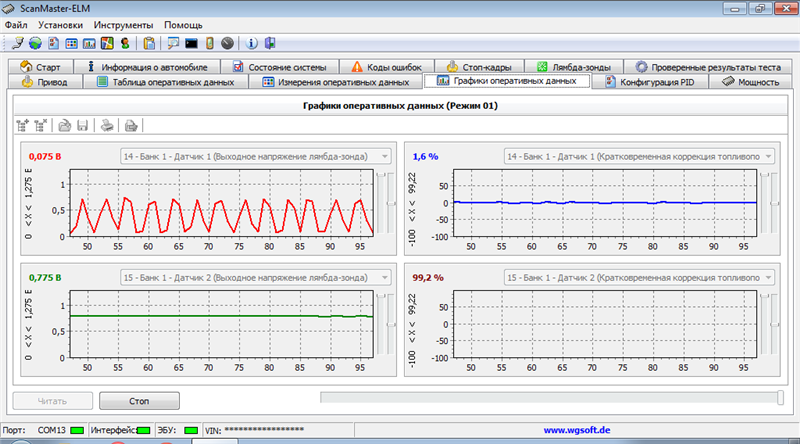Screen dimensions: 800x444
Task: Switch to Информация о автомобиле tab
Action: click(147, 67)
